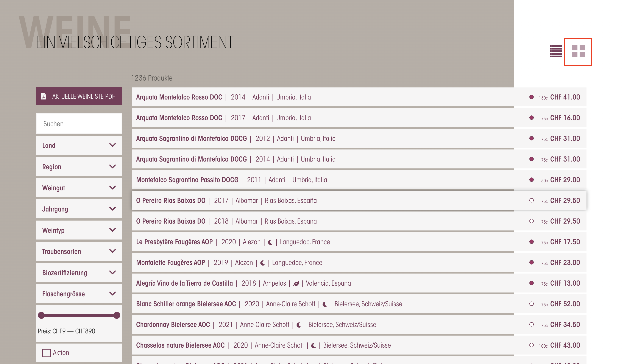Image resolution: width=627 pixels, height=364 pixels.
Task: Click moon icon on Blanc Schiller orange row
Action: 325,304
